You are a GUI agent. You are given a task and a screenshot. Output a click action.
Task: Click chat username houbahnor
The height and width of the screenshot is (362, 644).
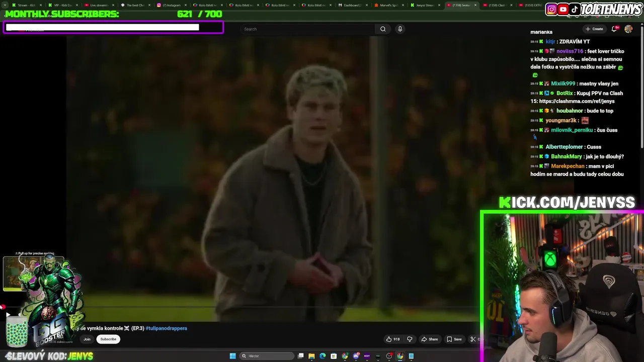(570, 111)
